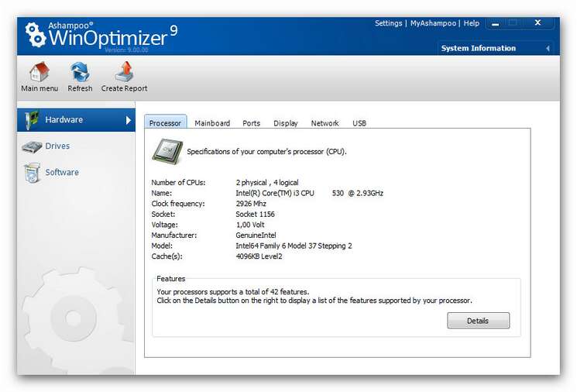
Task: Click the 'Cache(s):' label
Action: [x=167, y=256]
